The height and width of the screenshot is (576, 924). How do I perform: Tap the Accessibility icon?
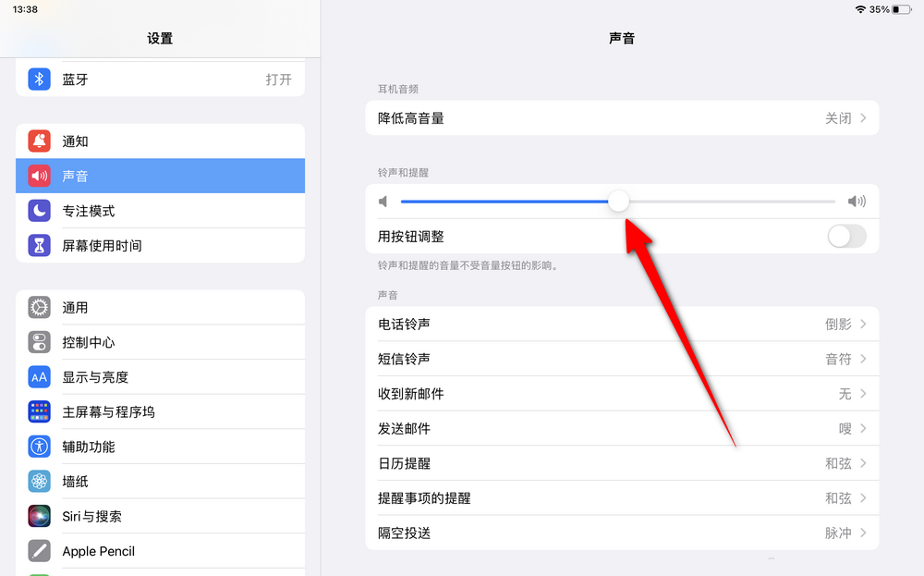pyautogui.click(x=39, y=447)
